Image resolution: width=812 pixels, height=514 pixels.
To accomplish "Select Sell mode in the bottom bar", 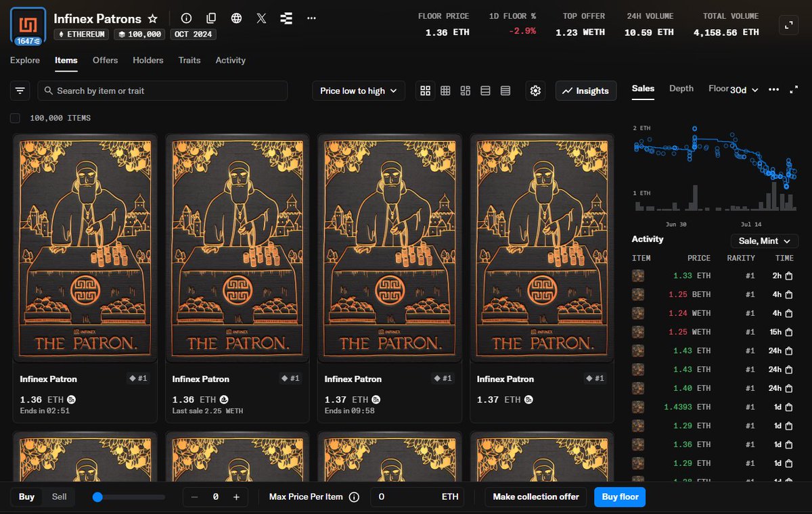I will (60, 497).
